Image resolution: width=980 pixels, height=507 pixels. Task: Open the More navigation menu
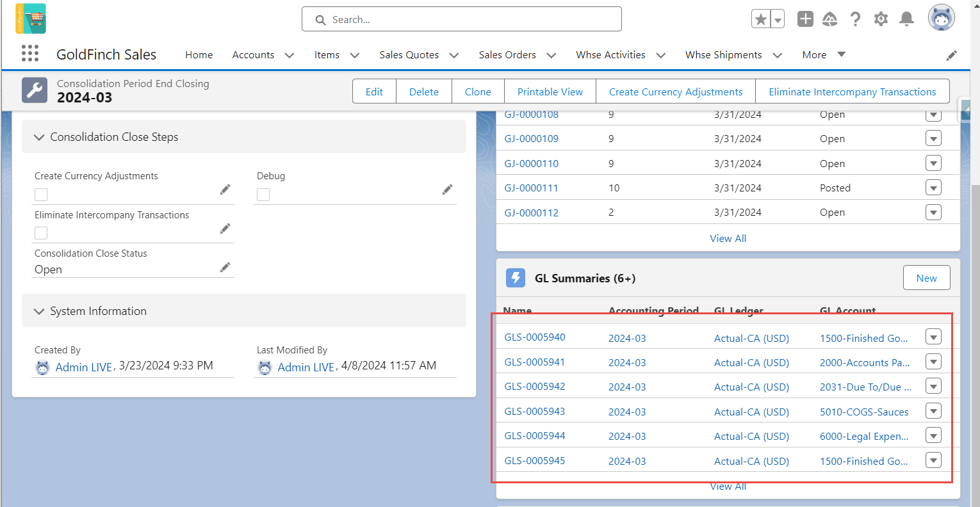(x=824, y=55)
